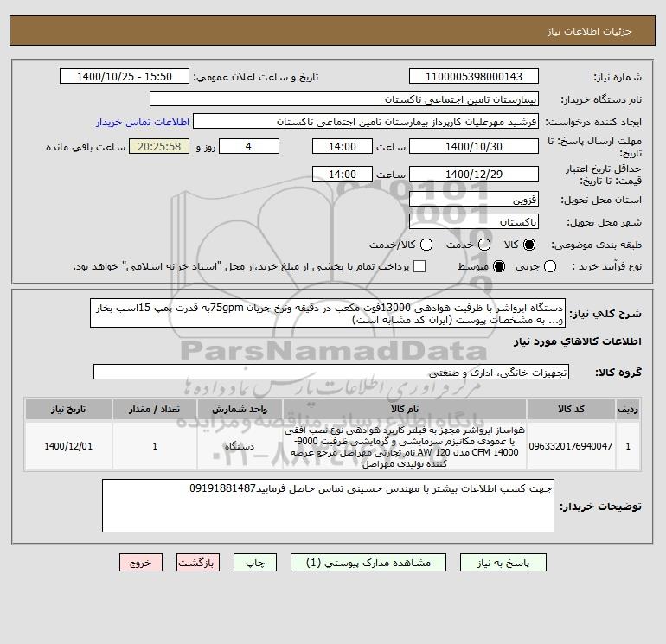The image size is (666, 644).
Task: Click the price validity hour field 14:00
Action: 343,174
